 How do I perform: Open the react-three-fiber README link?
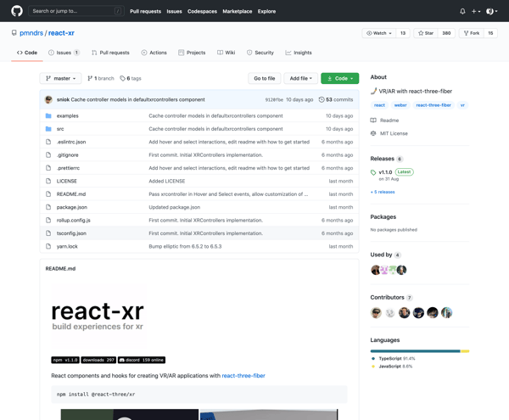point(243,376)
